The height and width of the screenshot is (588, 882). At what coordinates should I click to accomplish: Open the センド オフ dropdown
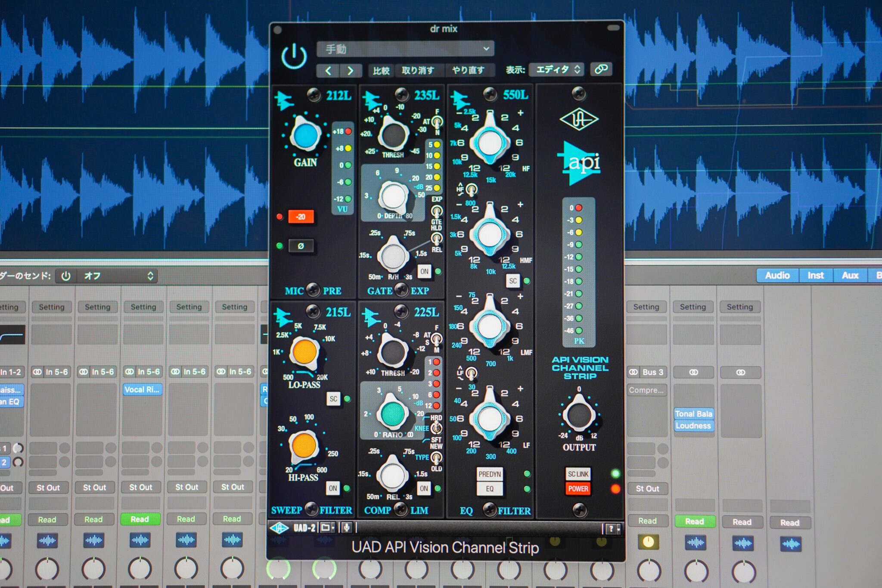116,276
